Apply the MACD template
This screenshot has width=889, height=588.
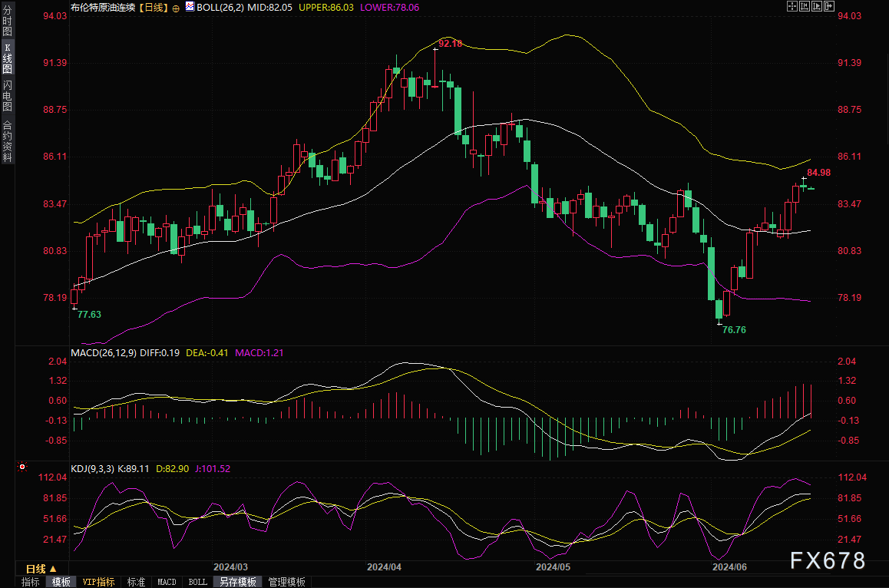(x=167, y=582)
